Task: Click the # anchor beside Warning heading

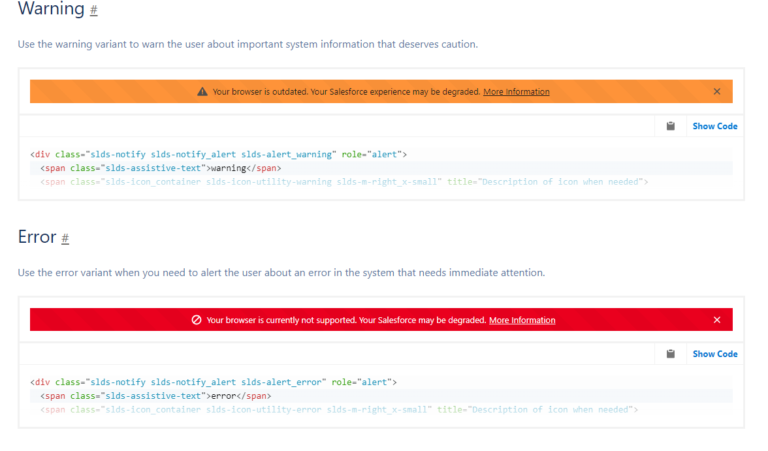Action: (x=93, y=11)
